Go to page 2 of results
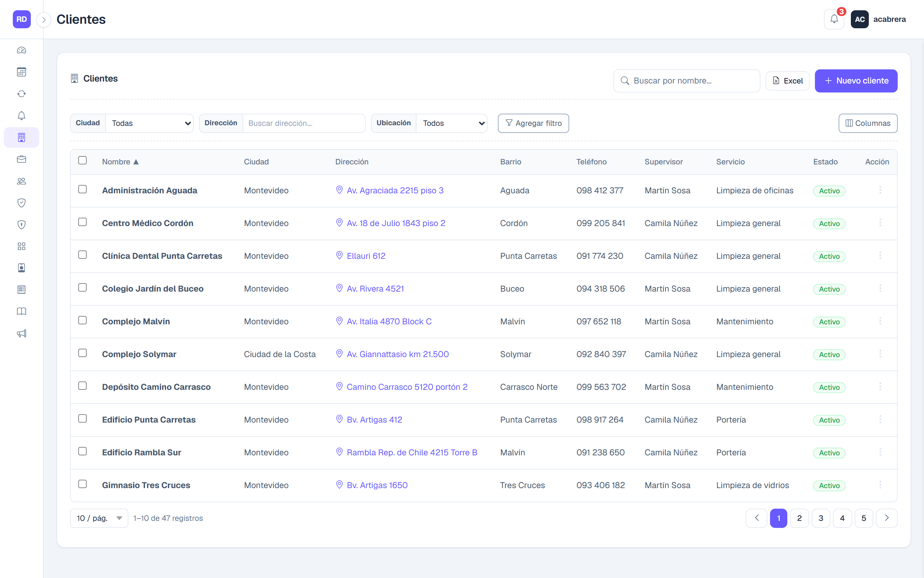This screenshot has width=924, height=578. pyautogui.click(x=800, y=518)
